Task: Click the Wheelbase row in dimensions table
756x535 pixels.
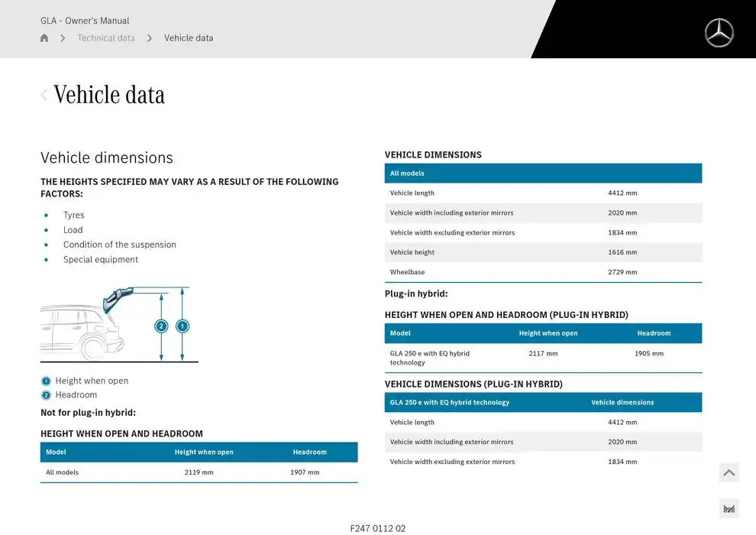Action: [x=543, y=272]
